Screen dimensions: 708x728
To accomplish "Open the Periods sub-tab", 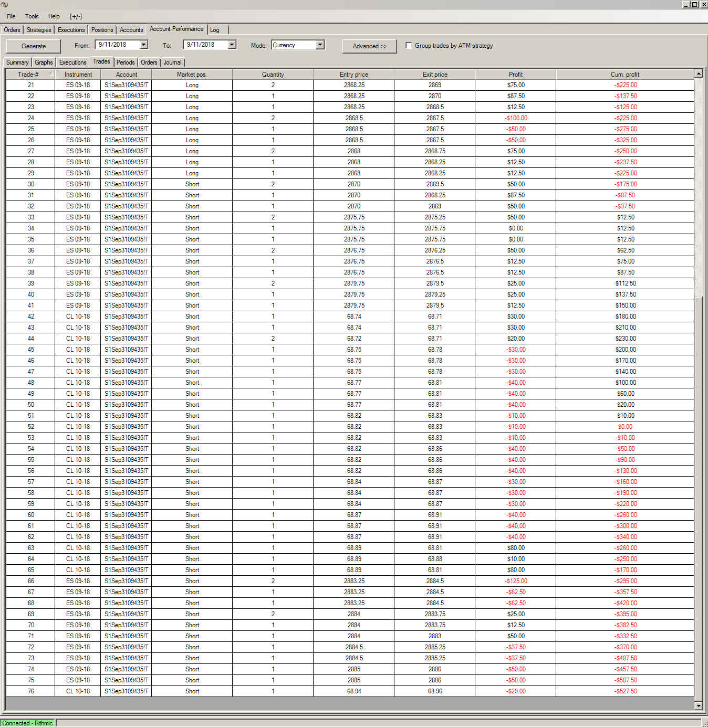I will tap(126, 62).
